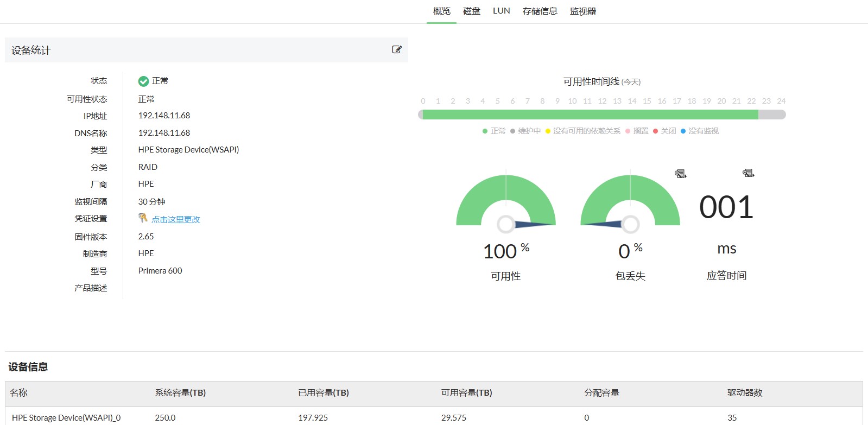Click the 001 ms response time value
The image size is (868, 425).
(x=726, y=207)
